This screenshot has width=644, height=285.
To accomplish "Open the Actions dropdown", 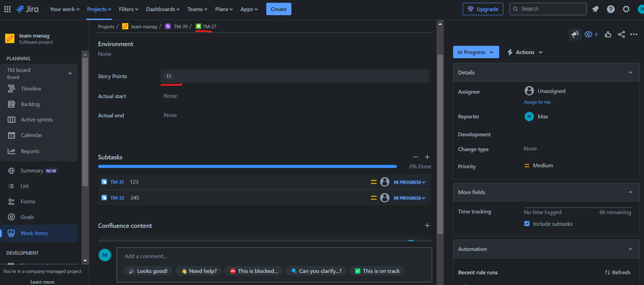I will (x=525, y=52).
